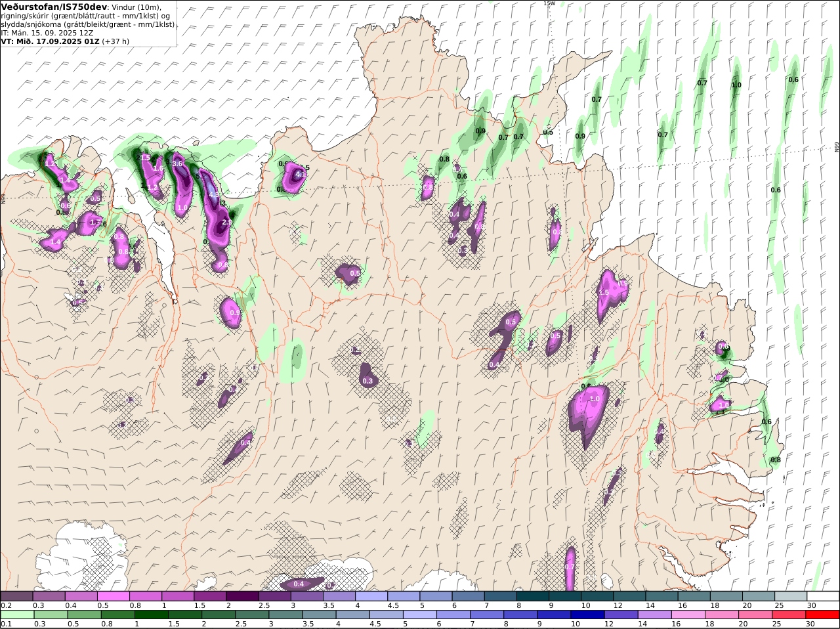The height and width of the screenshot is (629, 840).
Task: Pick the darkest purple 2 swatch in the snow legend
Action: pos(242,596)
